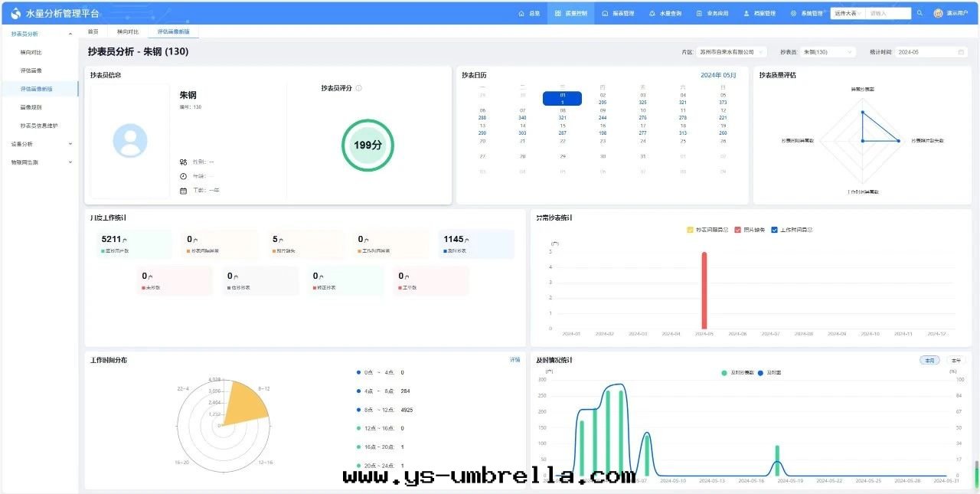Select 画像规则 in the sidebar menu

[31, 107]
